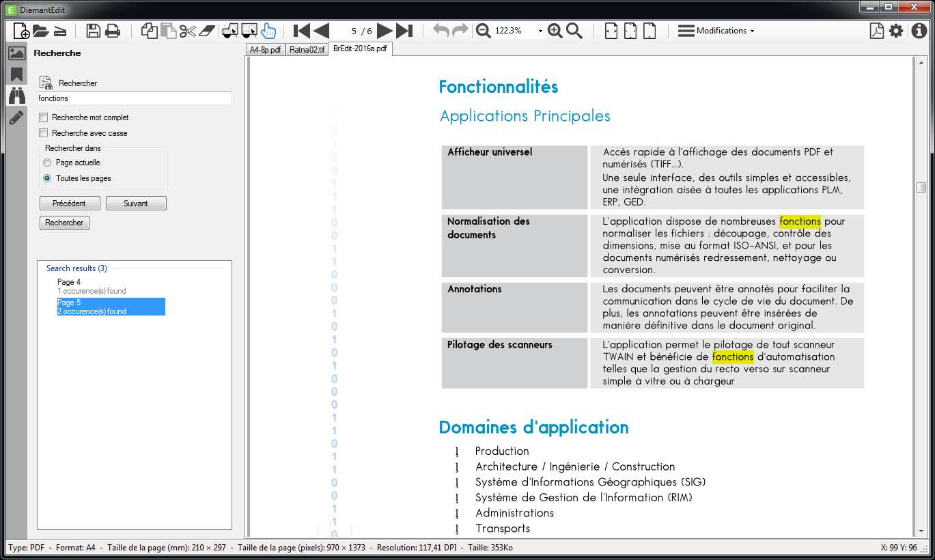Click the Domaines d'application heading
935x560 pixels.
click(x=533, y=428)
